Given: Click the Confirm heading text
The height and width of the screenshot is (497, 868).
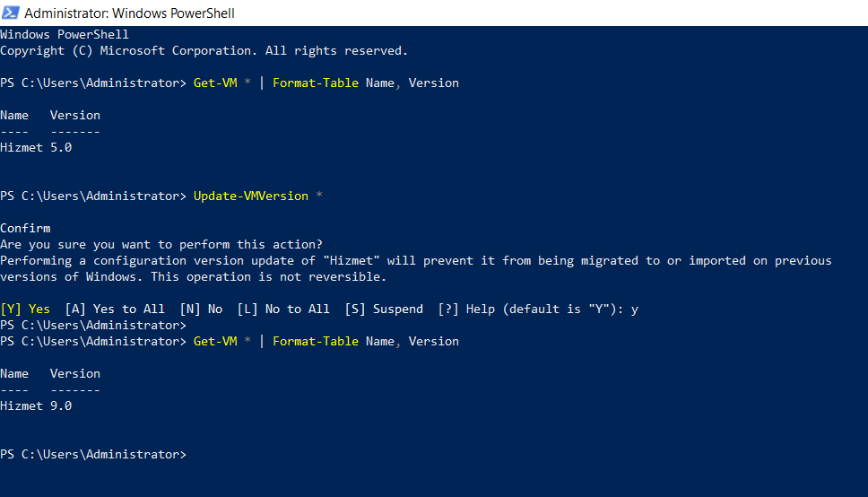Looking at the screenshot, I should click(25, 228).
